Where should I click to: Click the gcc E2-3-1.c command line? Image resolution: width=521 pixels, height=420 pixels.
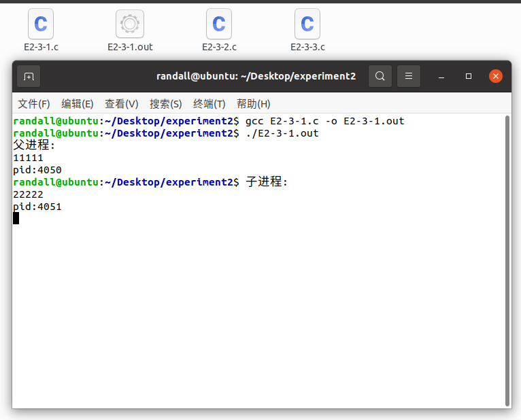[x=324, y=121]
